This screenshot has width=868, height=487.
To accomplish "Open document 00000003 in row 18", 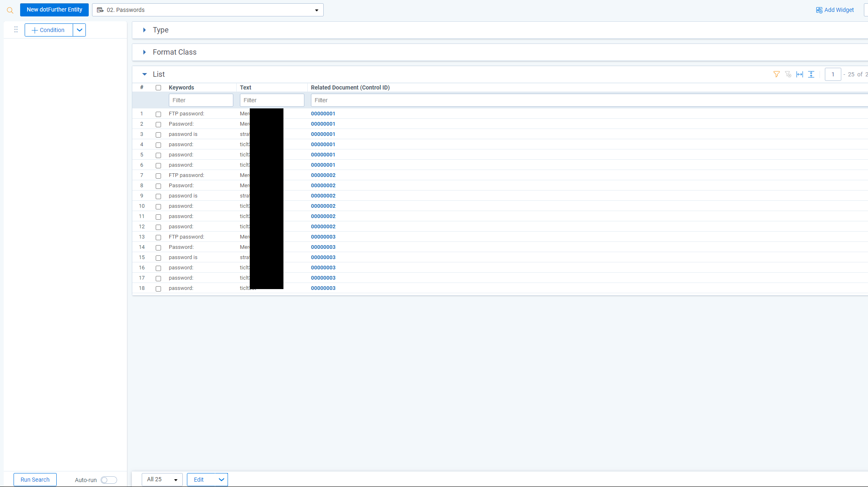I will (x=323, y=288).
